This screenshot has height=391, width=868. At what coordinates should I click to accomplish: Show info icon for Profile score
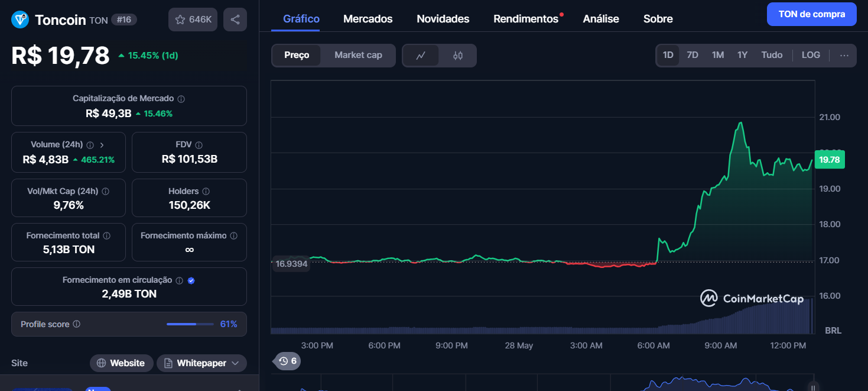pos(76,324)
